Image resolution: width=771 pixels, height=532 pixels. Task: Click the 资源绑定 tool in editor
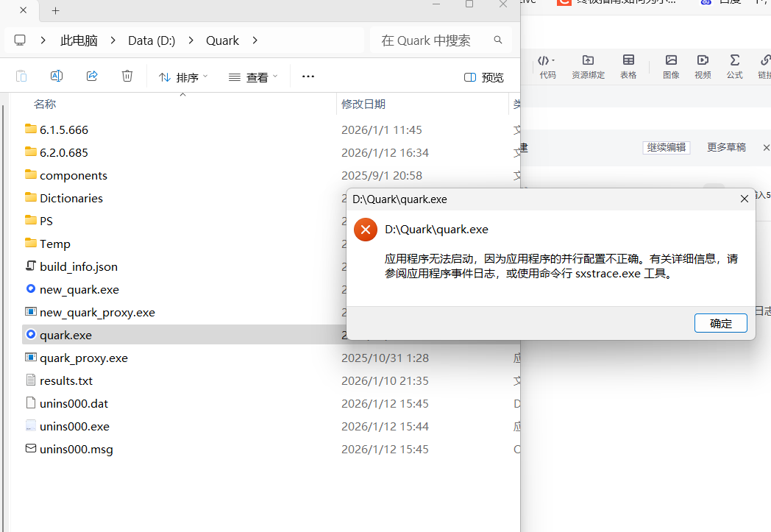pyautogui.click(x=588, y=67)
